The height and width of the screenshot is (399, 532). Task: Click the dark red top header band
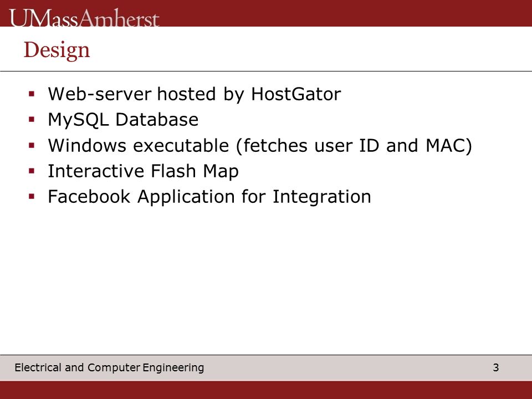(x=339, y=13)
